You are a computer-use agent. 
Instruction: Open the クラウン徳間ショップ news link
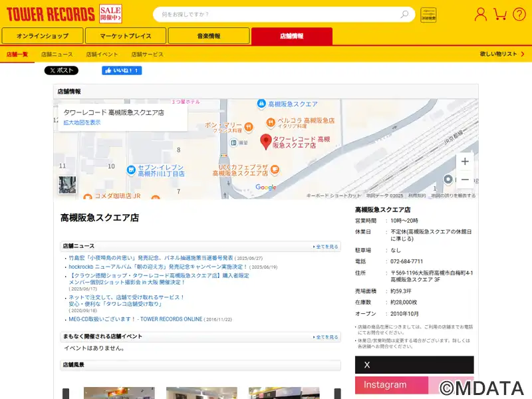click(x=159, y=279)
